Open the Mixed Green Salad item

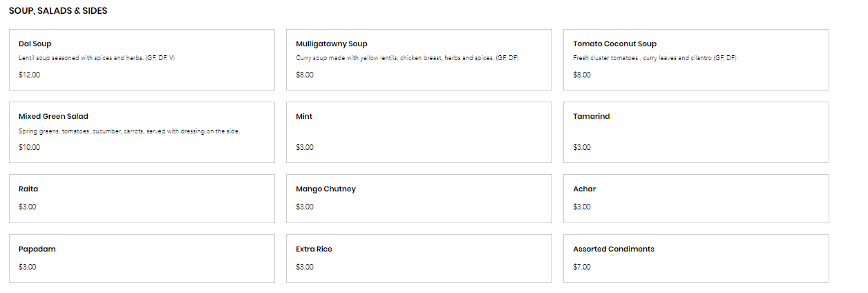[53, 116]
